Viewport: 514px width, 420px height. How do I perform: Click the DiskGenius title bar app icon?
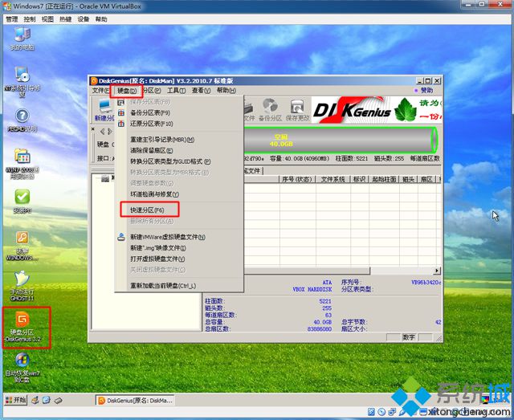coord(94,81)
